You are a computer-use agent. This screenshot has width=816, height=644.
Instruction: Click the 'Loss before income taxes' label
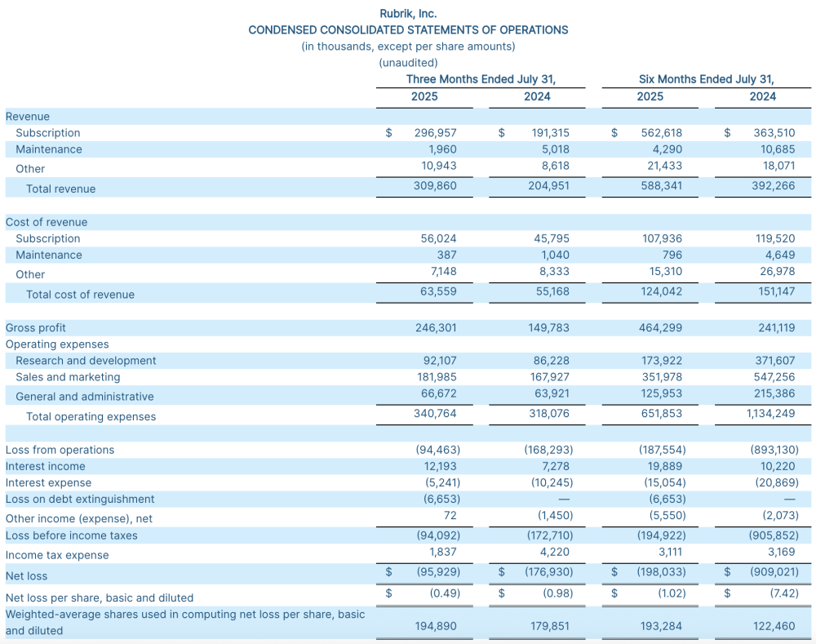[71, 535]
